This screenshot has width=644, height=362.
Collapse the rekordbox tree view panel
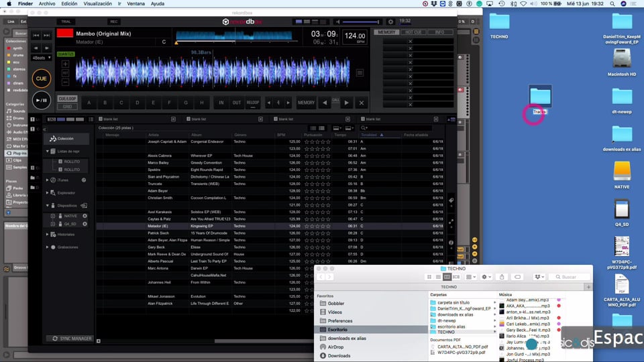tap(45, 129)
